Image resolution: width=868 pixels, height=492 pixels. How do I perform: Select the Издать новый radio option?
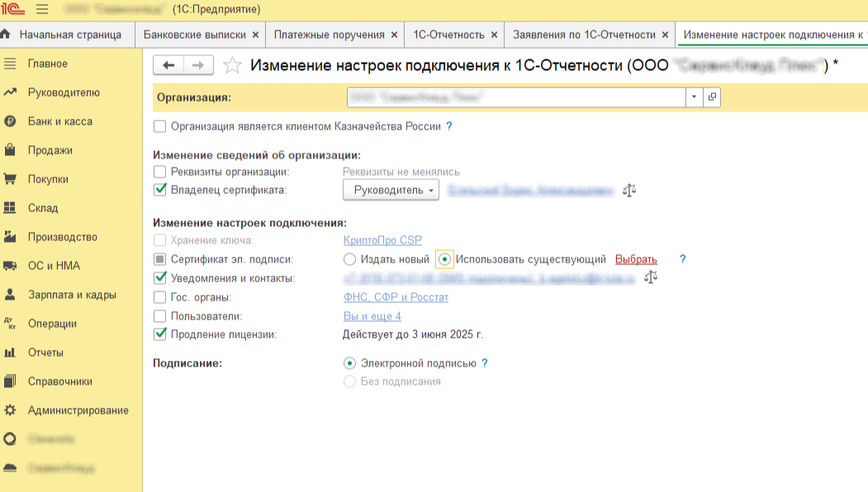(x=349, y=259)
